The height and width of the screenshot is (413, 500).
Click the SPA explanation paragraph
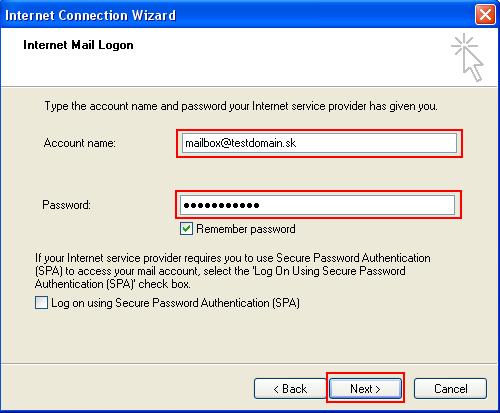coord(233,271)
